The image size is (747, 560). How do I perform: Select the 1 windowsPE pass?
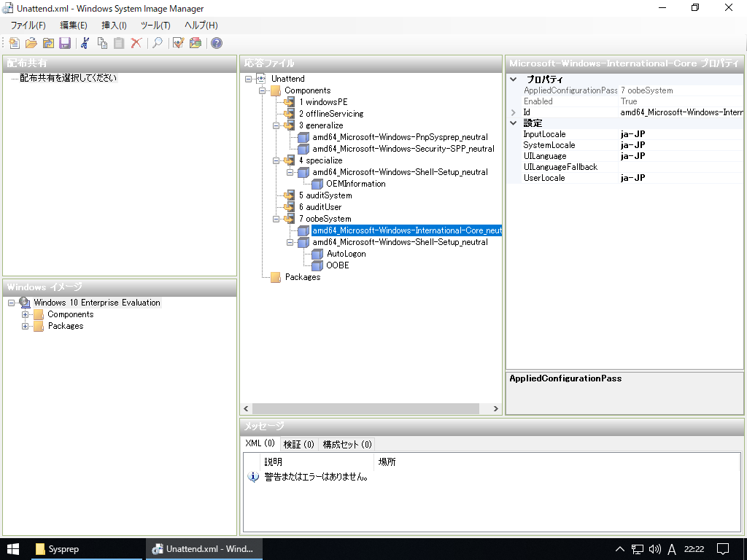click(323, 102)
